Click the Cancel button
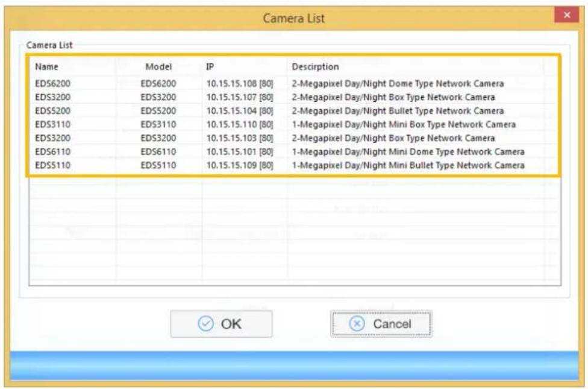Screen dimensions: 588x389 tap(381, 324)
